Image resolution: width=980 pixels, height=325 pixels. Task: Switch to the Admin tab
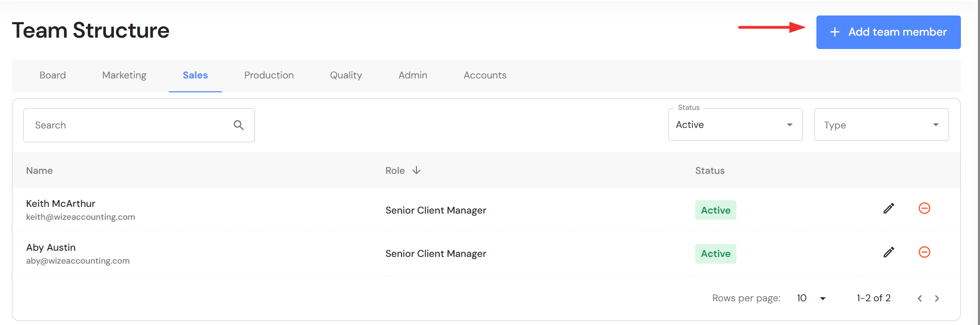(x=413, y=75)
